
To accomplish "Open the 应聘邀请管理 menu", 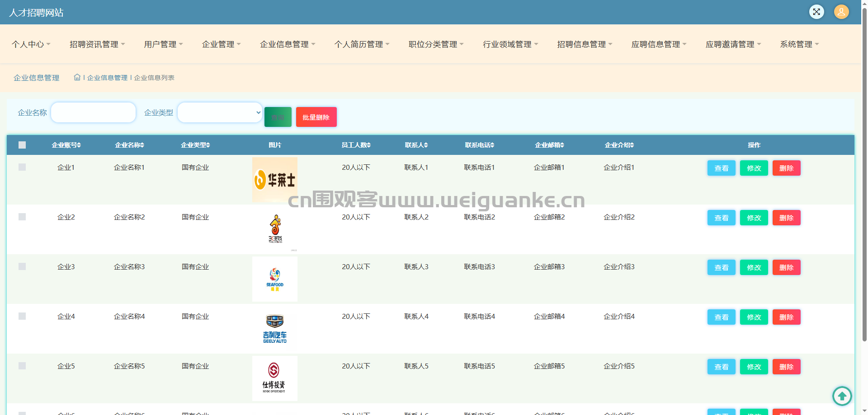I will (x=733, y=44).
